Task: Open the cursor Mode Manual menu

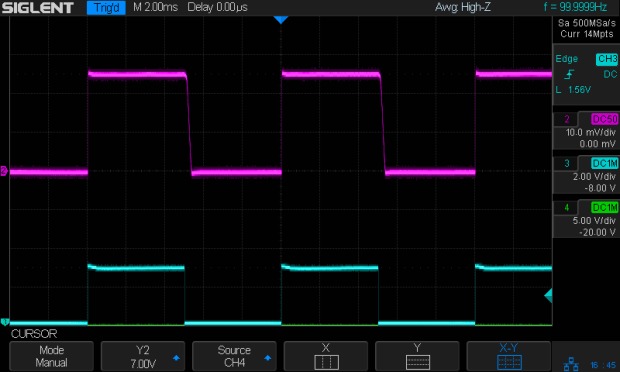Action: tap(51, 356)
